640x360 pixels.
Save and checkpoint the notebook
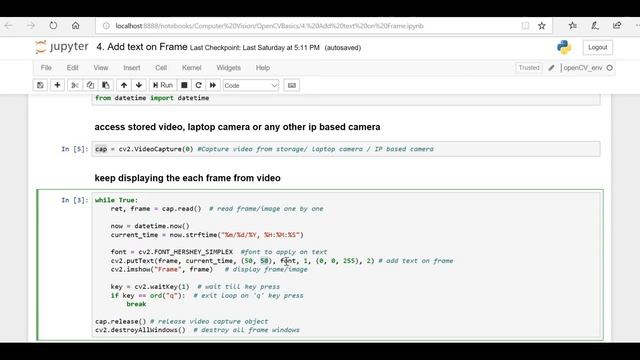[40, 85]
